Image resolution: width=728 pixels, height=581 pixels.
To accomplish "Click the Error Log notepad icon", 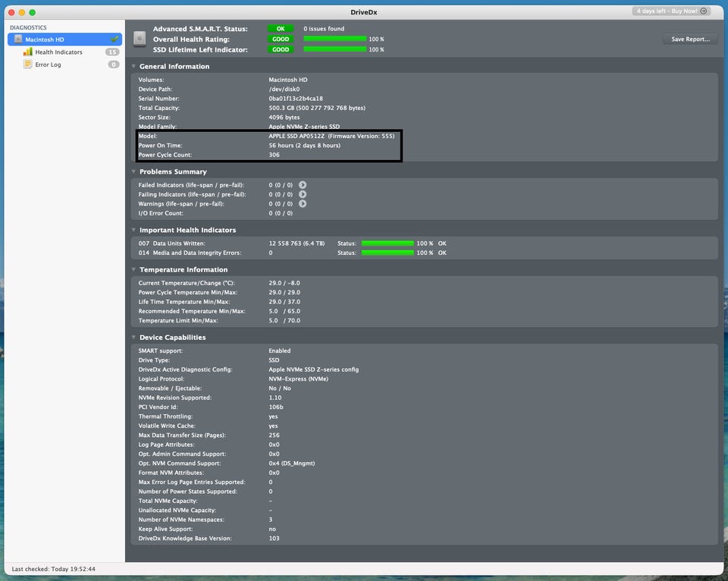I will coord(28,64).
